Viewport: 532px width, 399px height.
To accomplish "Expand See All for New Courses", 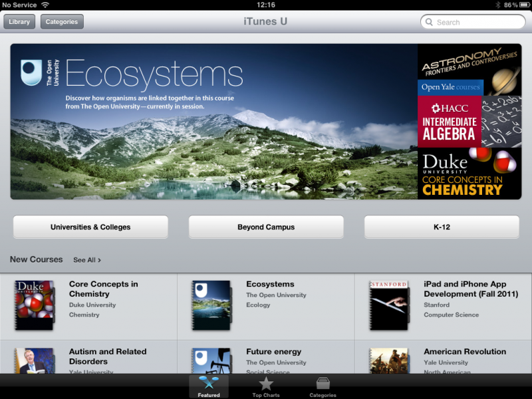I will [x=87, y=260].
